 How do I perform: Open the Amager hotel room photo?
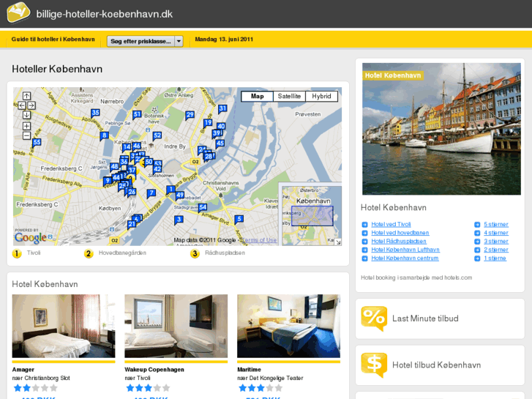pyautogui.click(x=64, y=326)
